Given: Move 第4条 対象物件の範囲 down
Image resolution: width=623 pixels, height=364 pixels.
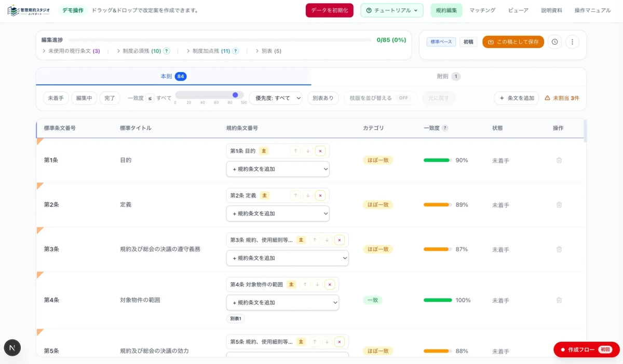Looking at the screenshot, I should coord(317,285).
